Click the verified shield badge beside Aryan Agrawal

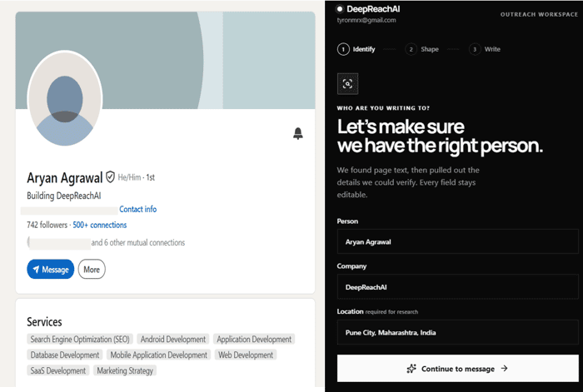(x=110, y=177)
